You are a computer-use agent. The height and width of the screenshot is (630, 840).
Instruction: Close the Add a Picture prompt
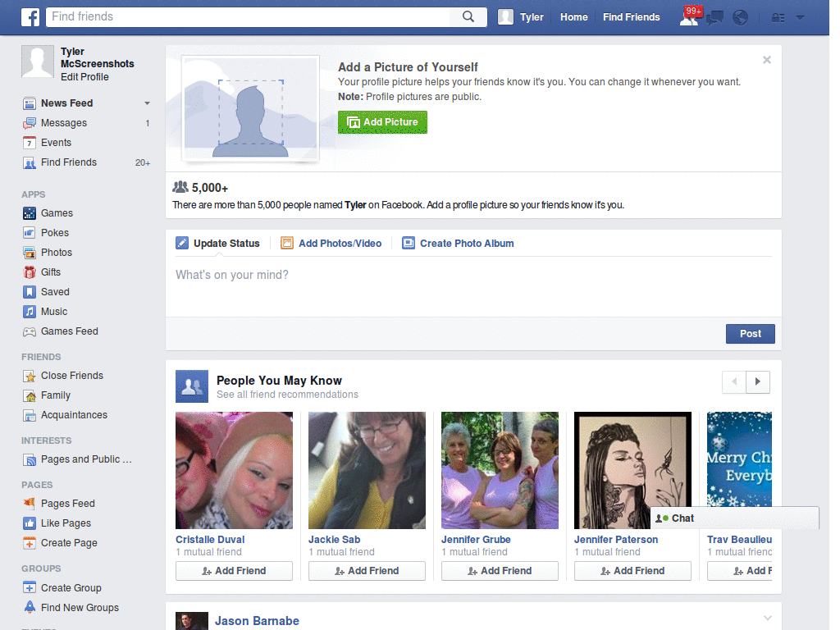(767, 60)
